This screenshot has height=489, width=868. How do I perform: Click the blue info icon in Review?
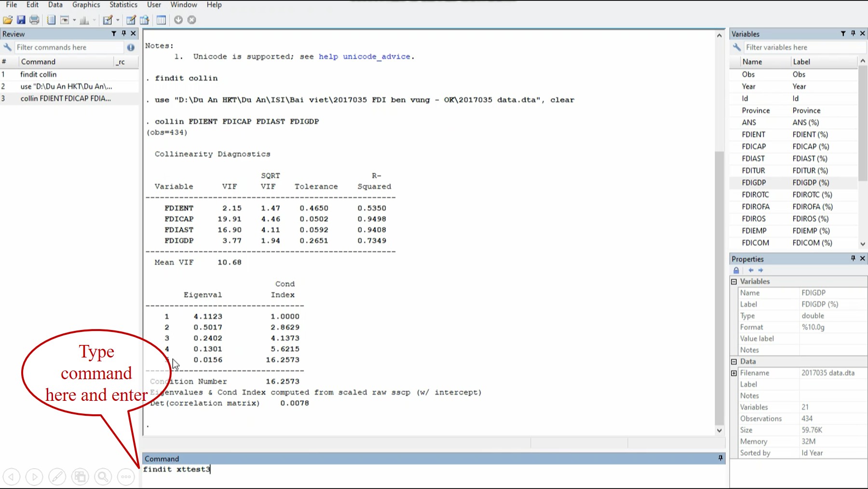coord(131,47)
